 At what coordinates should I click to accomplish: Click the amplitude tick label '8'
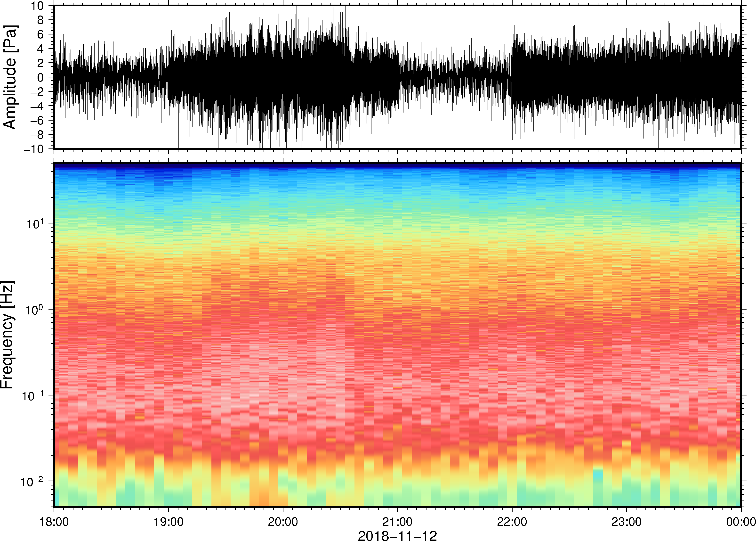coord(41,20)
